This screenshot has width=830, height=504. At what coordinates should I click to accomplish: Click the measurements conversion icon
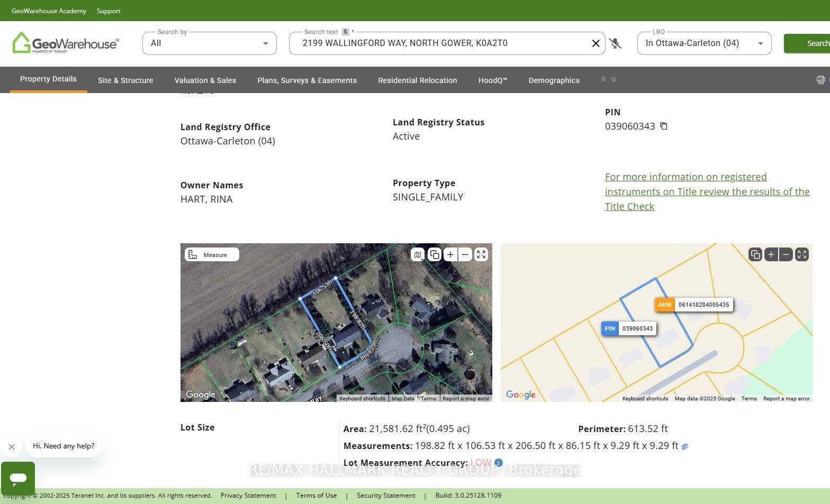click(684, 446)
